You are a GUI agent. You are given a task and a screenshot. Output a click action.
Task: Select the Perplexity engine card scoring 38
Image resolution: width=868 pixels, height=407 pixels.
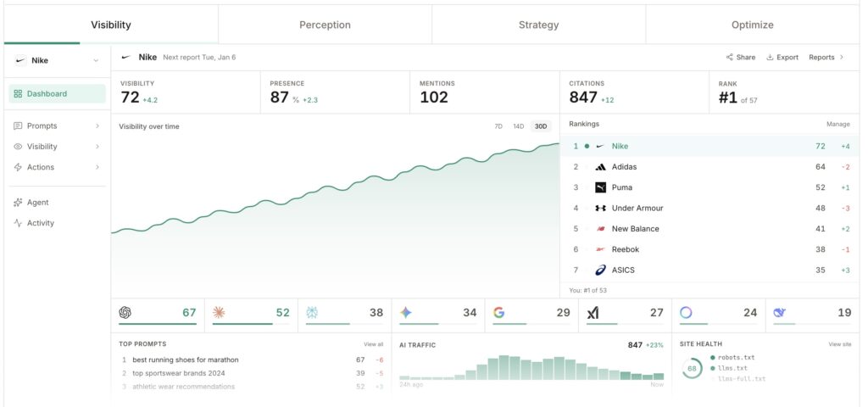(x=345, y=315)
